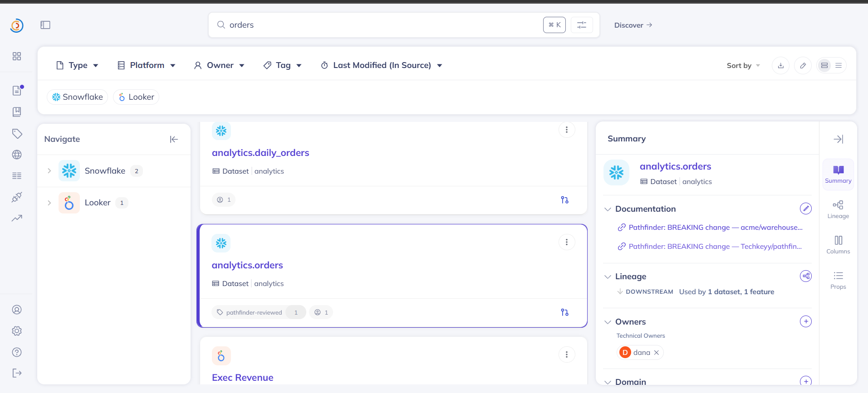Open the Tag filter dropdown
The height and width of the screenshot is (393, 868).
[282, 65]
